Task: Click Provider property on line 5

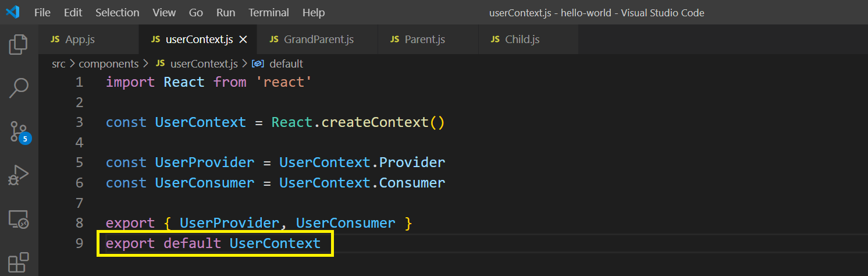Action: [x=412, y=162]
